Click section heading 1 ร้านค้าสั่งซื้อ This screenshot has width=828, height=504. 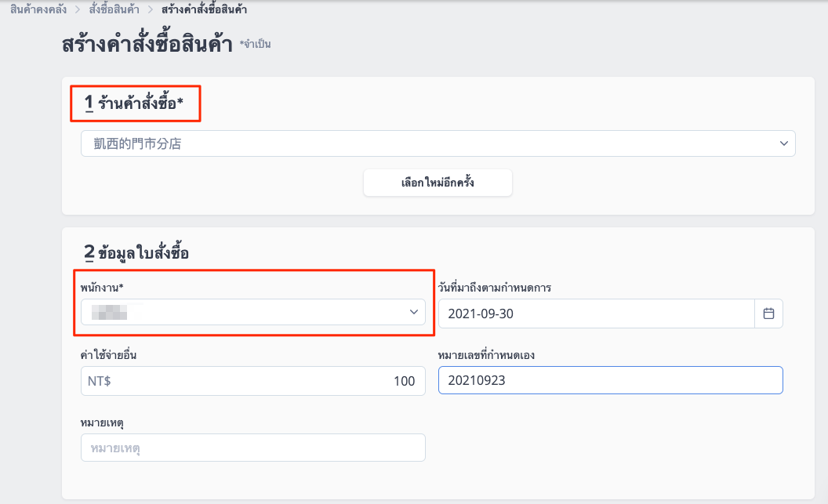(x=134, y=103)
